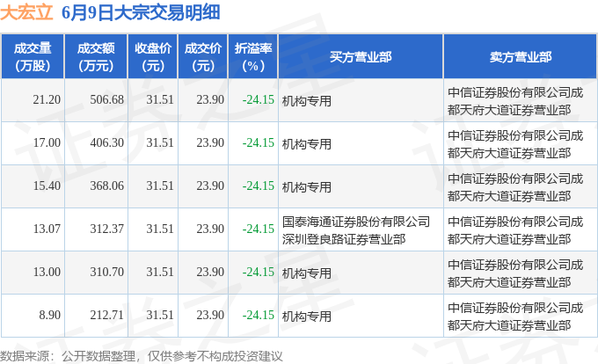Click the 买方营业部 column header
Screen dimensions: 598x364
click(x=361, y=57)
